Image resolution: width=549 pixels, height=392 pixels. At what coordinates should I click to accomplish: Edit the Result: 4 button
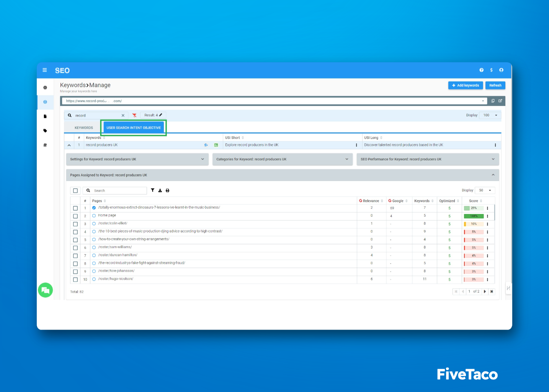(x=153, y=115)
